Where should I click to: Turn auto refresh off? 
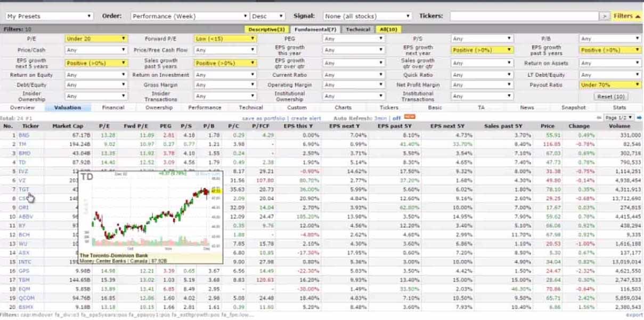pos(396,118)
